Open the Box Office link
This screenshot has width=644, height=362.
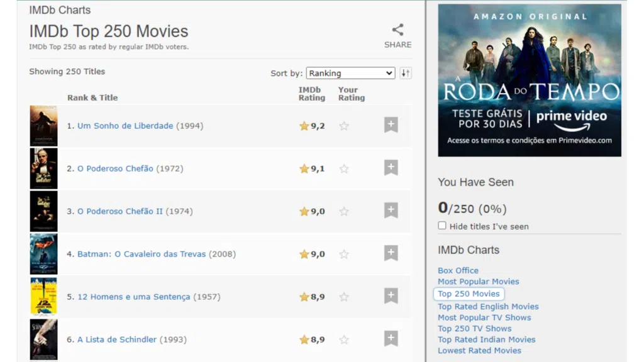point(458,270)
